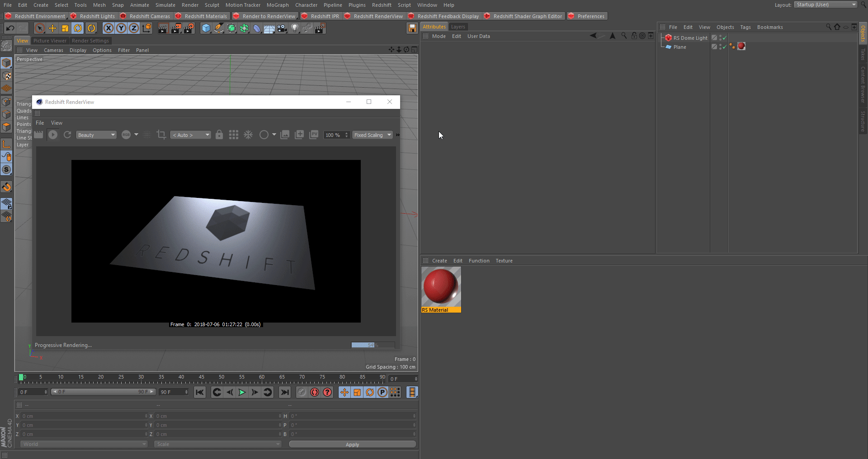Viewport: 868px width, 459px height.
Task: Click the camera object icon
Action: click(x=282, y=28)
